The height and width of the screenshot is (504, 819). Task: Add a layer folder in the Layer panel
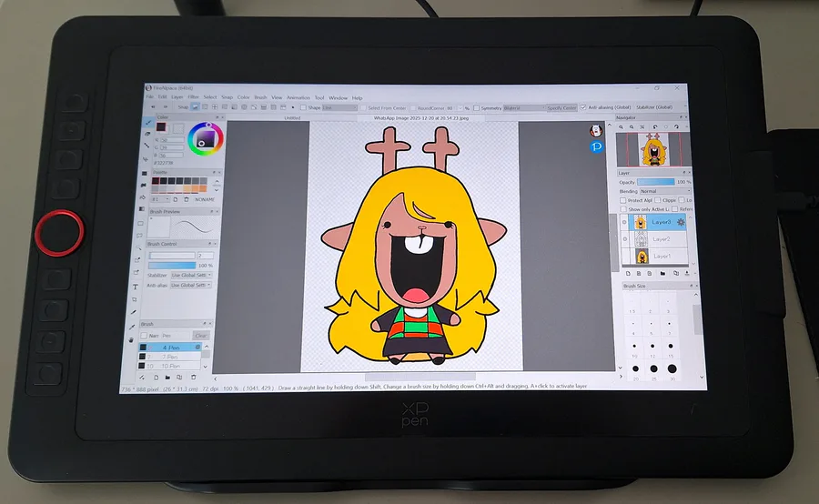pos(662,273)
